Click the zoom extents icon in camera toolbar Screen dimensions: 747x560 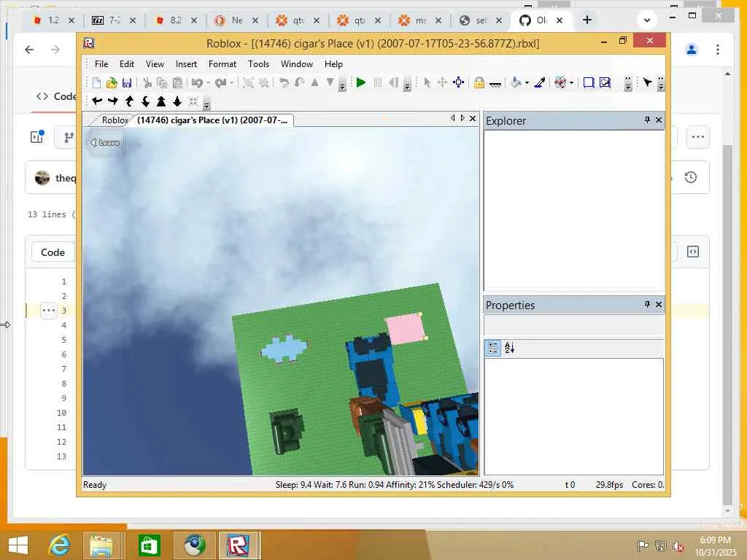(193, 101)
